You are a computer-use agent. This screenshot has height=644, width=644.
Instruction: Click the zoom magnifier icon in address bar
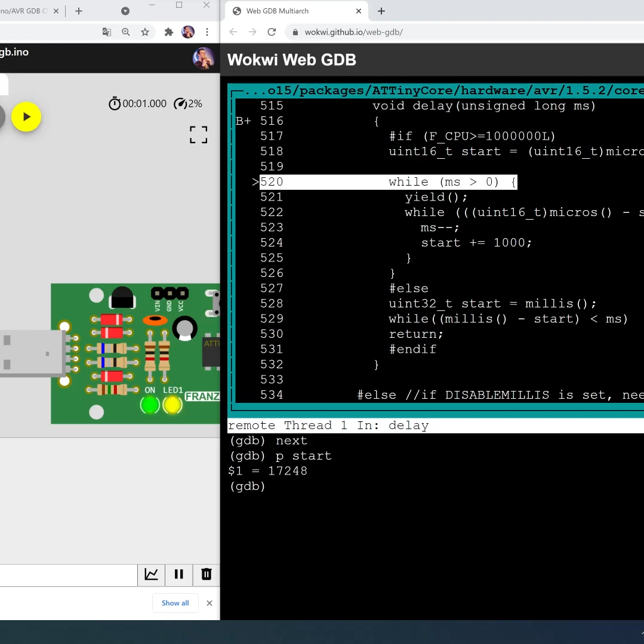coord(126,32)
